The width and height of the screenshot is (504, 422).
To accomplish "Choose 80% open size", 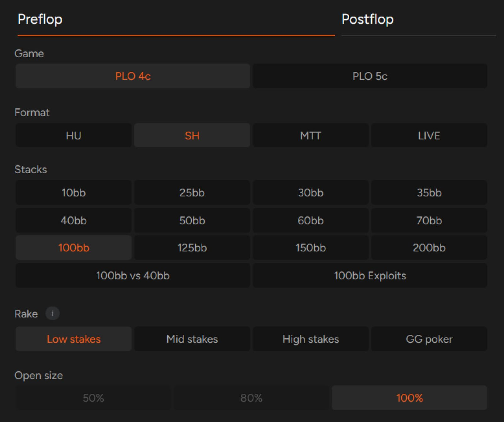I will [251, 398].
